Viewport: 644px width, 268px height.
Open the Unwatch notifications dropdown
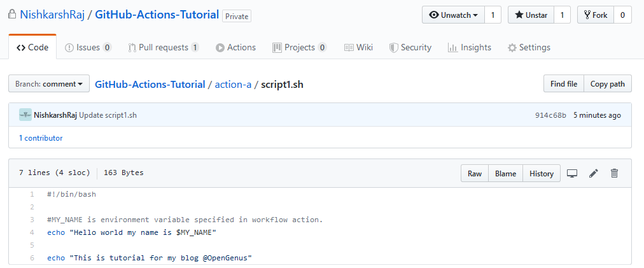[454, 15]
